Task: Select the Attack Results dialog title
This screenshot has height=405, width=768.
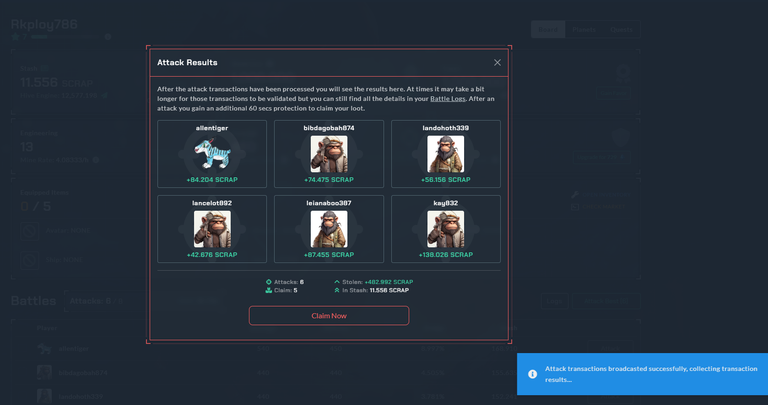Action: pyautogui.click(x=187, y=63)
